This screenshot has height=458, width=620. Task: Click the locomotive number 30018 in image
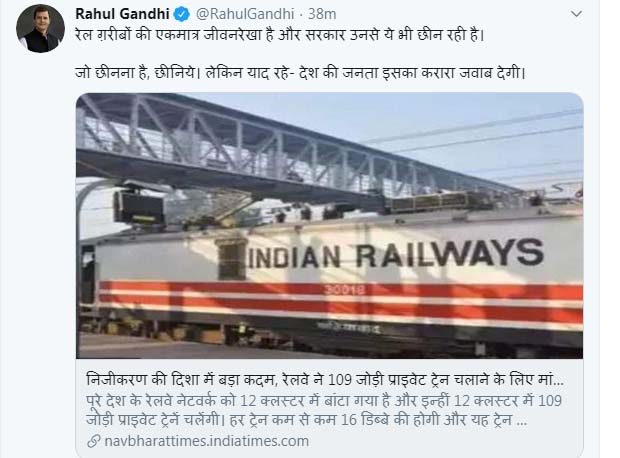[345, 290]
